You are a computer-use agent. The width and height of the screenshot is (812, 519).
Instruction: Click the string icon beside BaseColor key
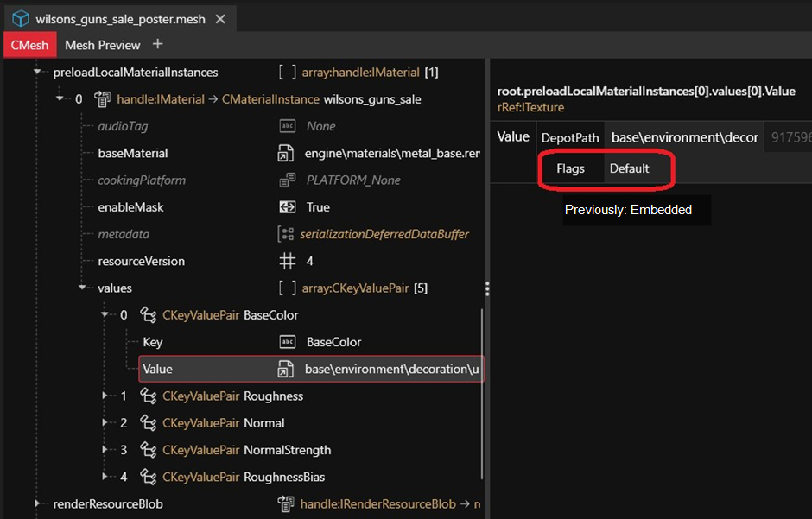(288, 342)
